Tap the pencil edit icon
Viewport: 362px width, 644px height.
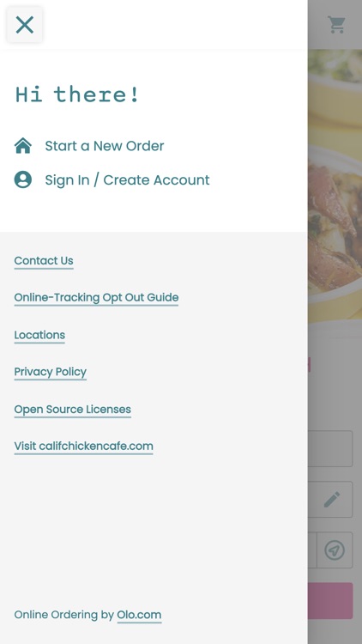332,500
